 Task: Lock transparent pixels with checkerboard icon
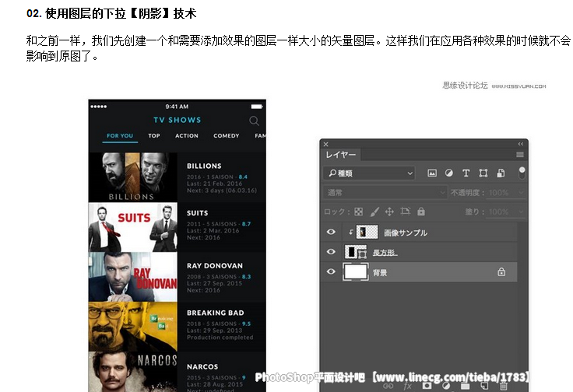(x=359, y=212)
